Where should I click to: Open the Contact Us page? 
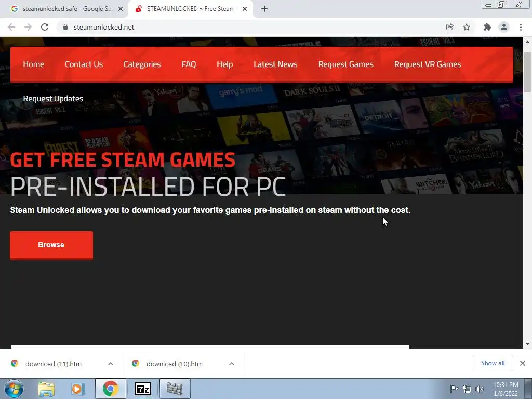(x=84, y=64)
